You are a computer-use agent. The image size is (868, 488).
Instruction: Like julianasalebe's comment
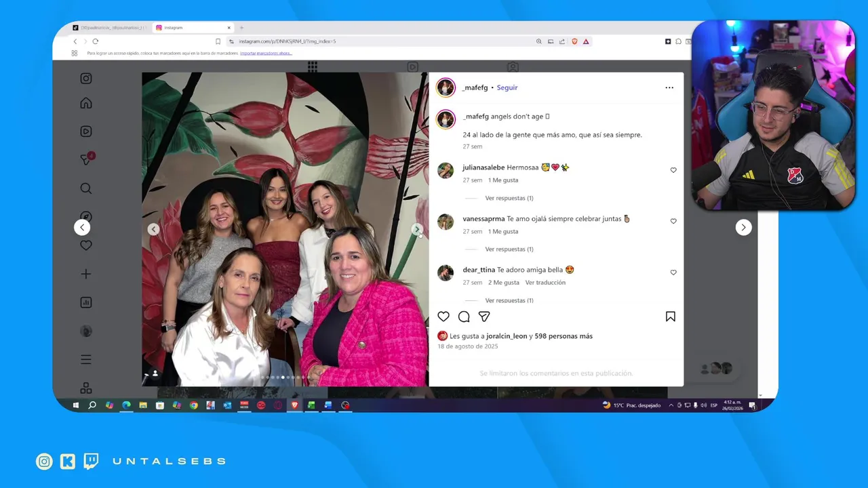(x=673, y=170)
